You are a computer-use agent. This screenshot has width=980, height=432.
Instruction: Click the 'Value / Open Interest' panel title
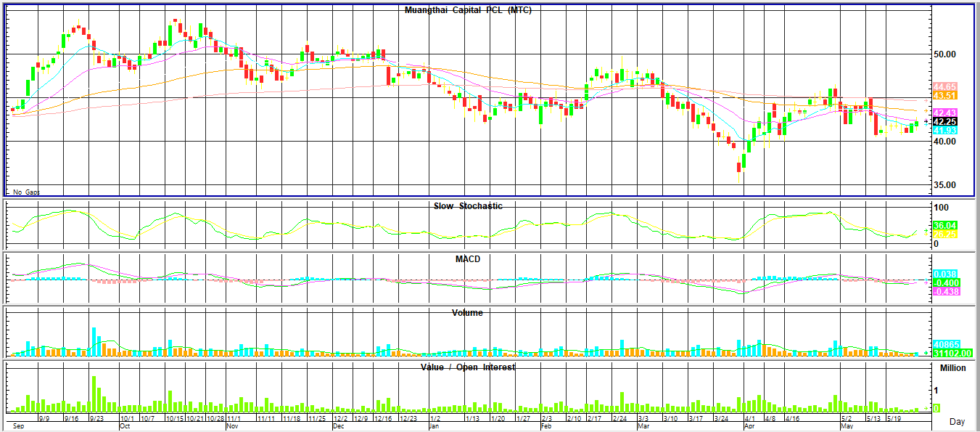pos(468,367)
